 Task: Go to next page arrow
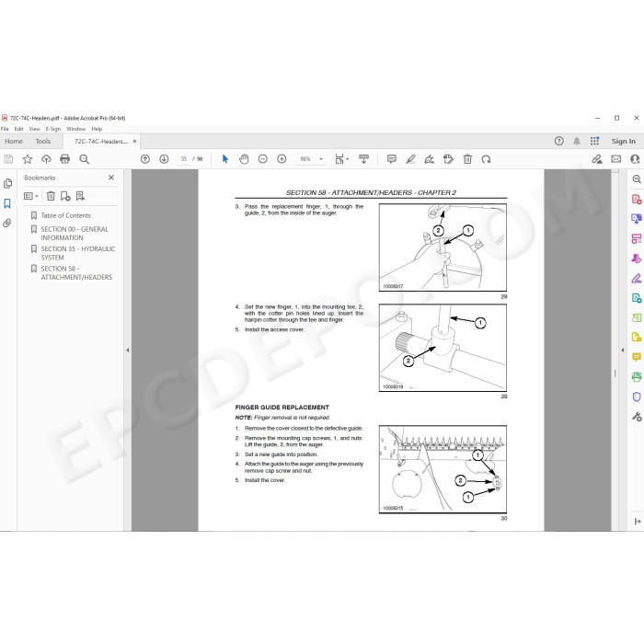tap(164, 159)
